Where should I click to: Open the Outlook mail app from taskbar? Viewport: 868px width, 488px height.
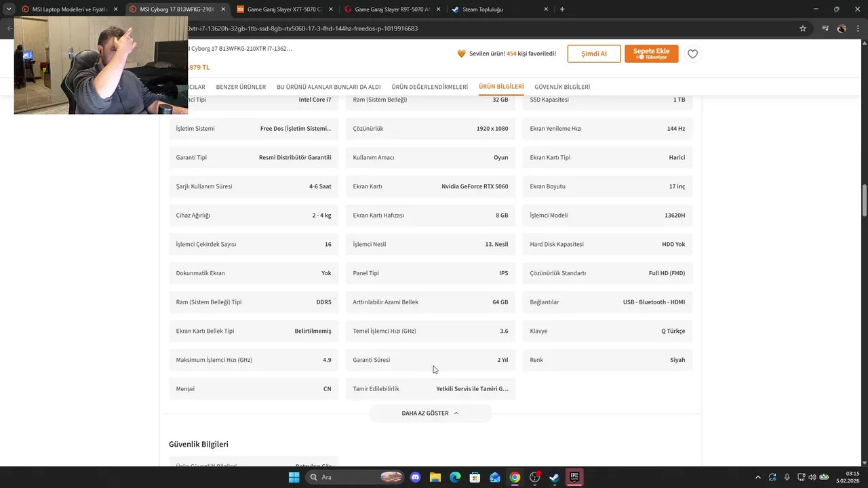click(x=495, y=477)
